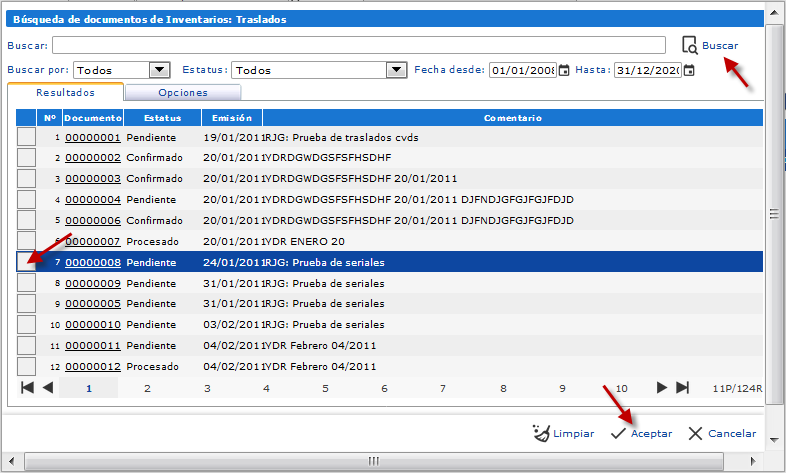Tick checkbox for document 00000005

[x=27, y=304]
